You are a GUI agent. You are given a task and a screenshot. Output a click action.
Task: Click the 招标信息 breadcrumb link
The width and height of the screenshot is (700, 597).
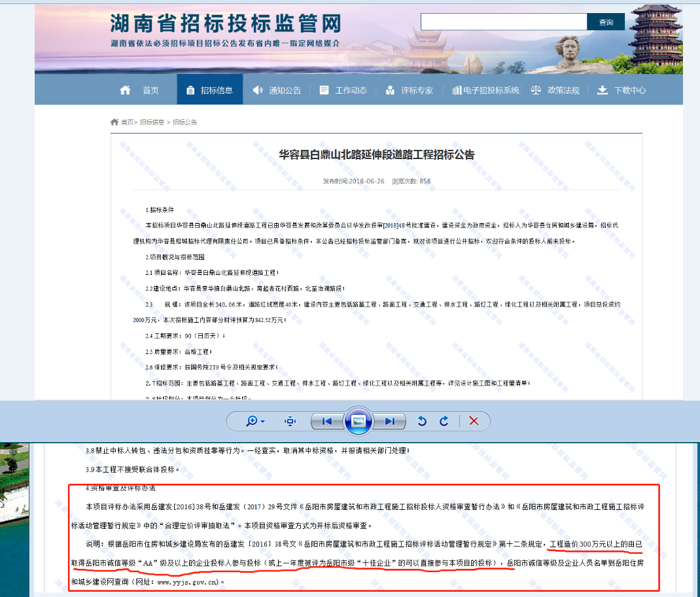(152, 122)
